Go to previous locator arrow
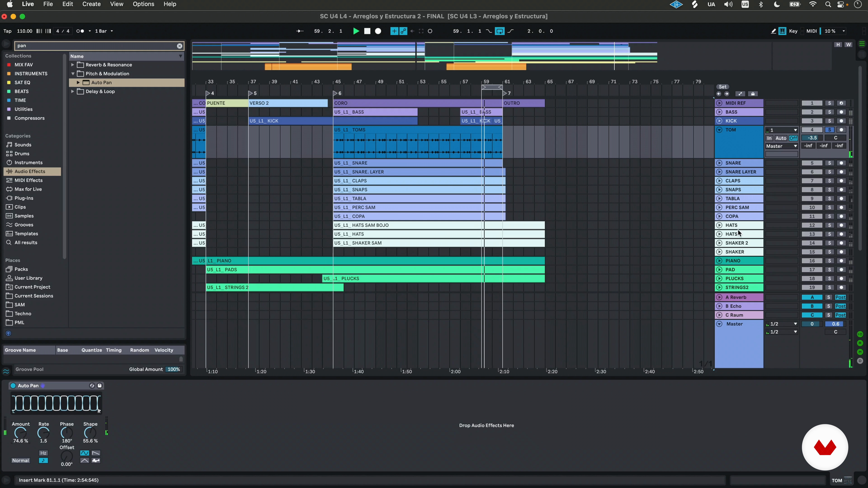The height and width of the screenshot is (488, 868). coord(719,94)
